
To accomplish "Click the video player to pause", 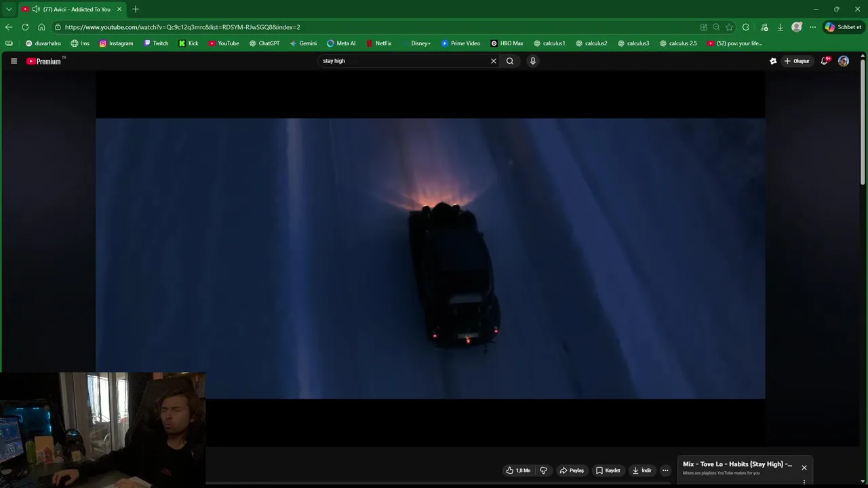I will (431, 258).
